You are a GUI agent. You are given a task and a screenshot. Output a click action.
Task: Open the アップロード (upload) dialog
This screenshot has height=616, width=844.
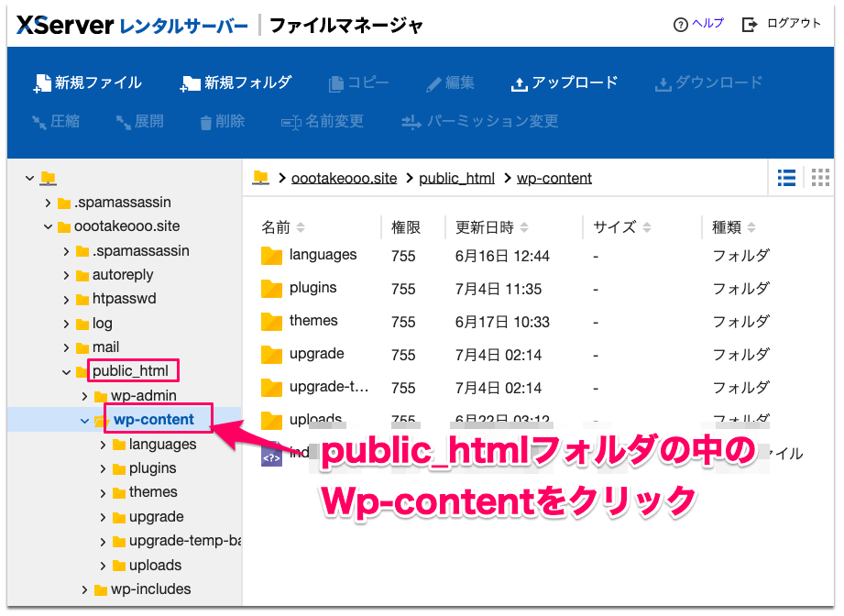[x=564, y=82]
